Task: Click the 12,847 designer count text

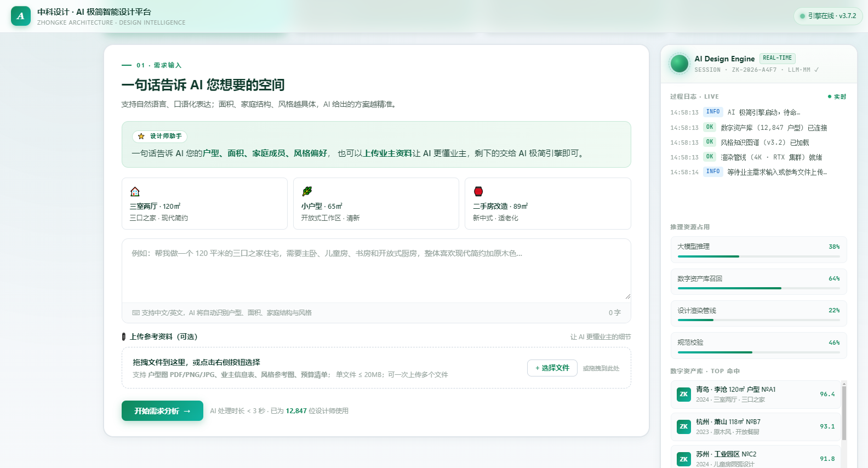Action: (296, 411)
